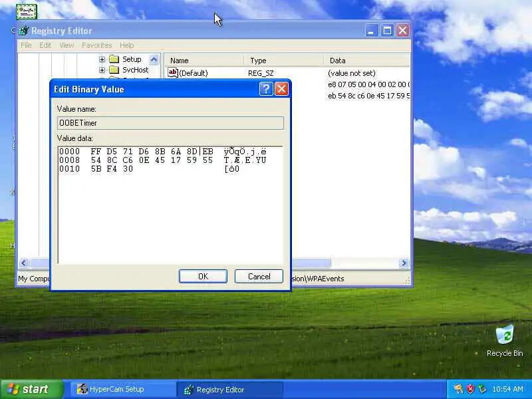Click the Value data hex editor area
The width and height of the screenshot is (532, 399).
(170, 205)
